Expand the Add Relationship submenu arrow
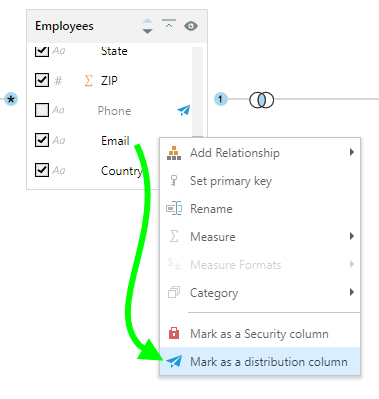Image resolution: width=379 pixels, height=399 pixels. [352, 152]
